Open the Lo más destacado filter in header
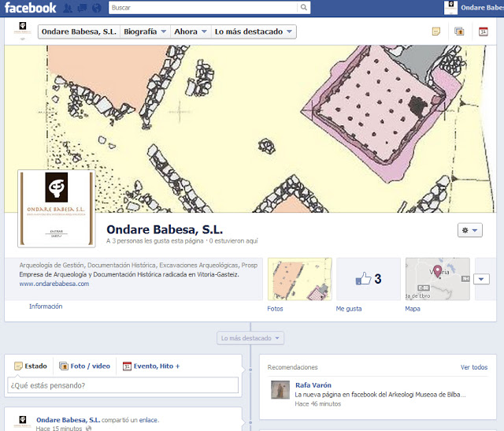 (x=254, y=32)
